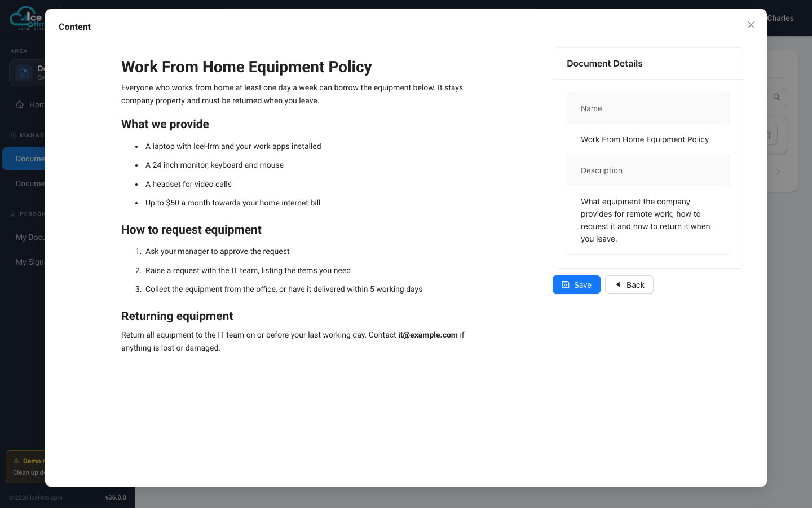Select the highlighted Docume... sidebar item
This screenshot has width=812, height=508.
point(24,159)
